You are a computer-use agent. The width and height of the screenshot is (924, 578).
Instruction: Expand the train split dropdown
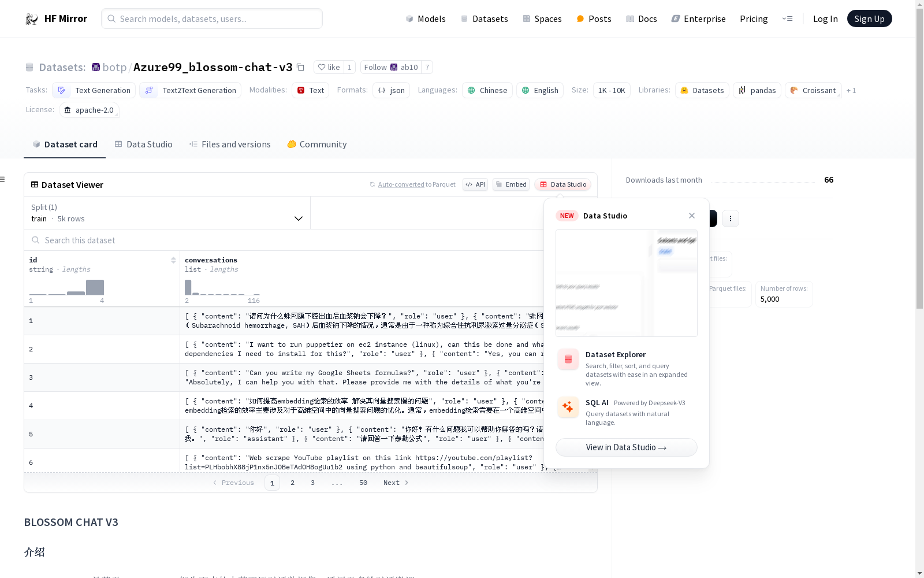click(167, 213)
